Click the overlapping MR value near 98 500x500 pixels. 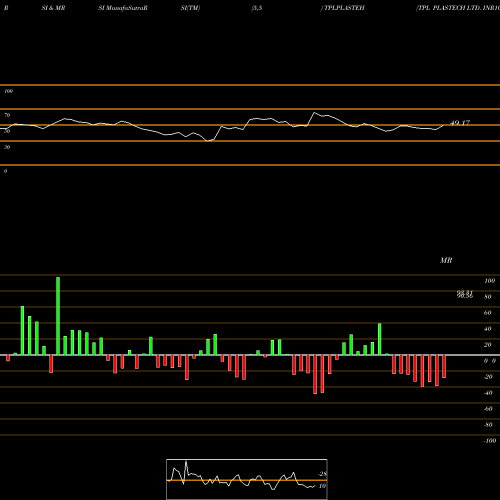click(x=465, y=294)
